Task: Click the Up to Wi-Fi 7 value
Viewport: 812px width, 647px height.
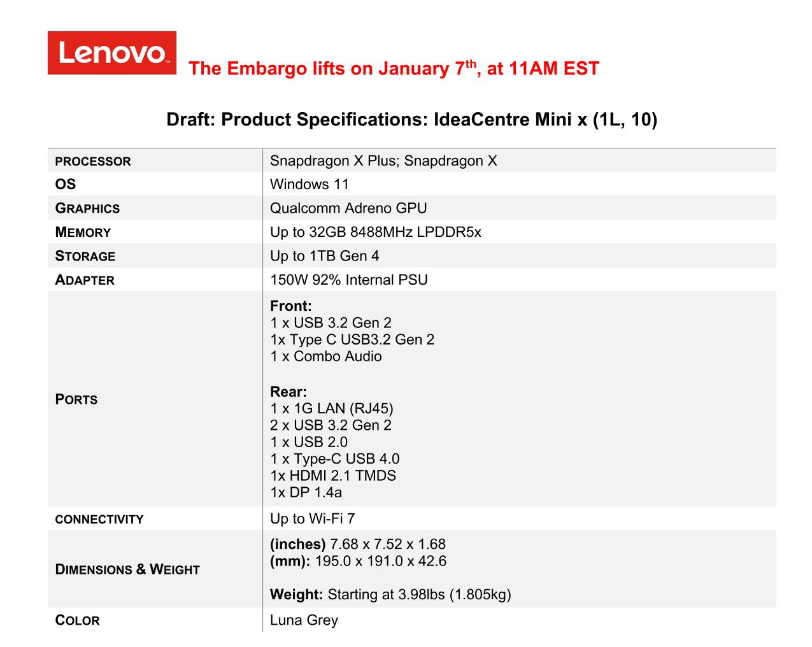Action: pyautogui.click(x=312, y=519)
